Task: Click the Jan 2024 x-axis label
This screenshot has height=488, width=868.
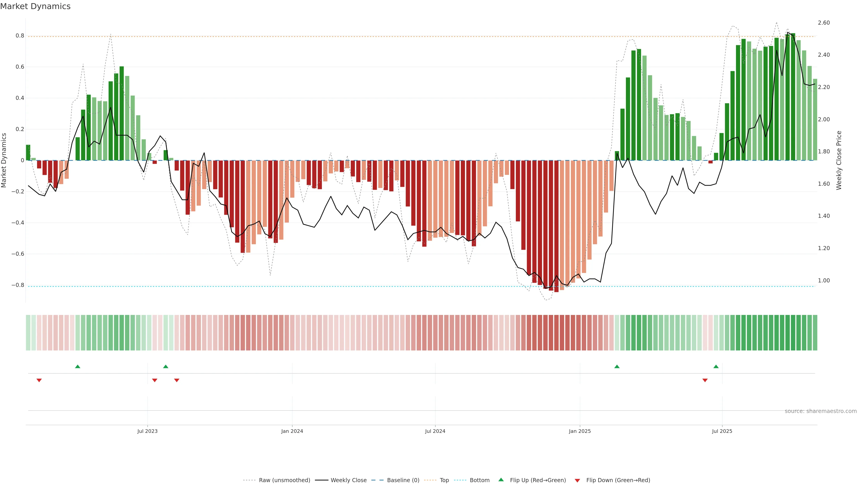Action: [x=292, y=431]
